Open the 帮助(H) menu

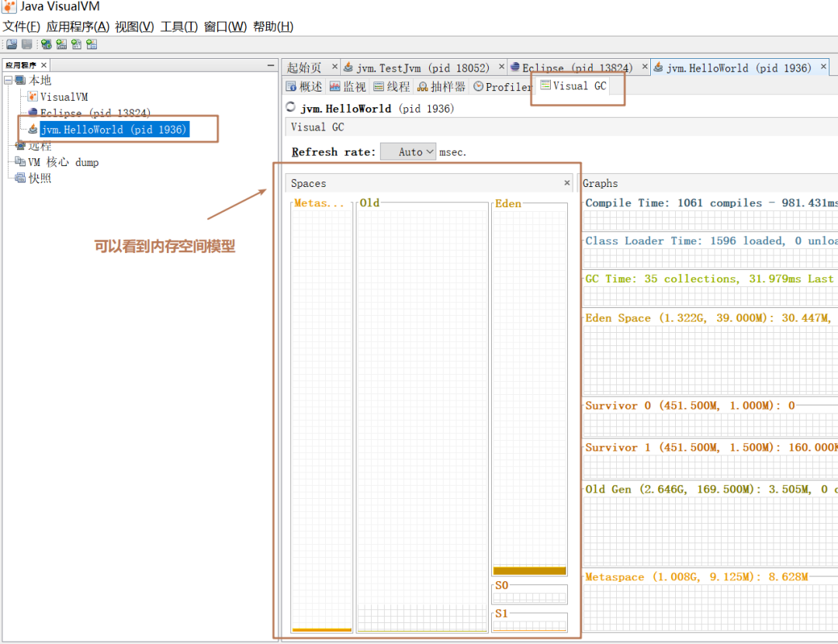273,26
